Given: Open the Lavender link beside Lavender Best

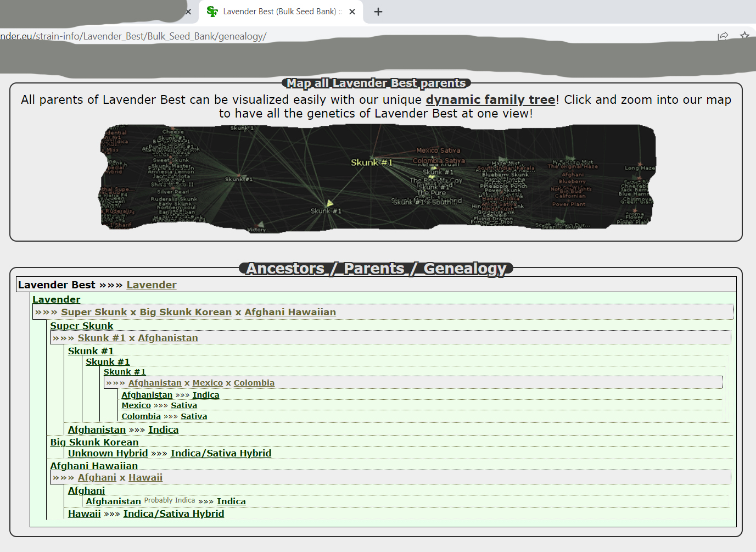Looking at the screenshot, I should point(152,285).
